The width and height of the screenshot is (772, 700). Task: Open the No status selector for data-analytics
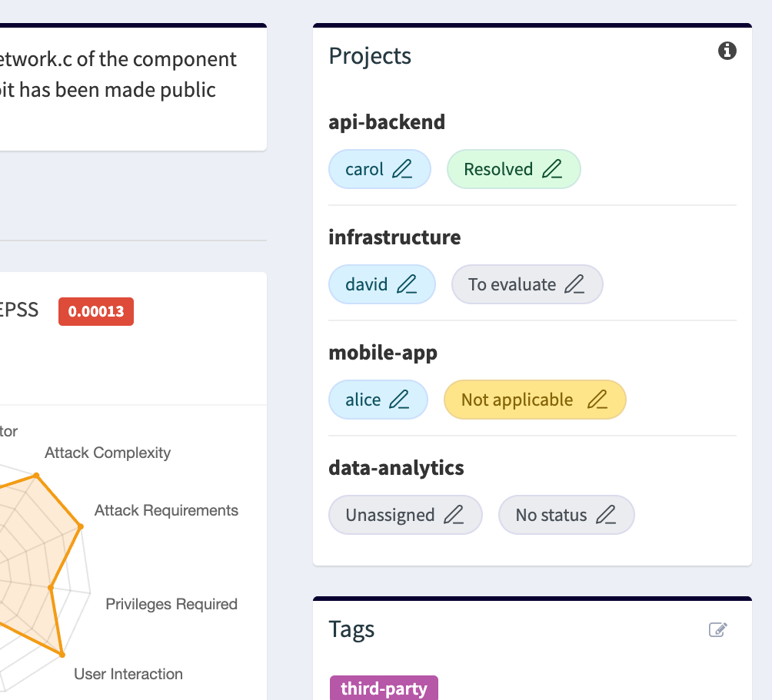click(x=567, y=514)
